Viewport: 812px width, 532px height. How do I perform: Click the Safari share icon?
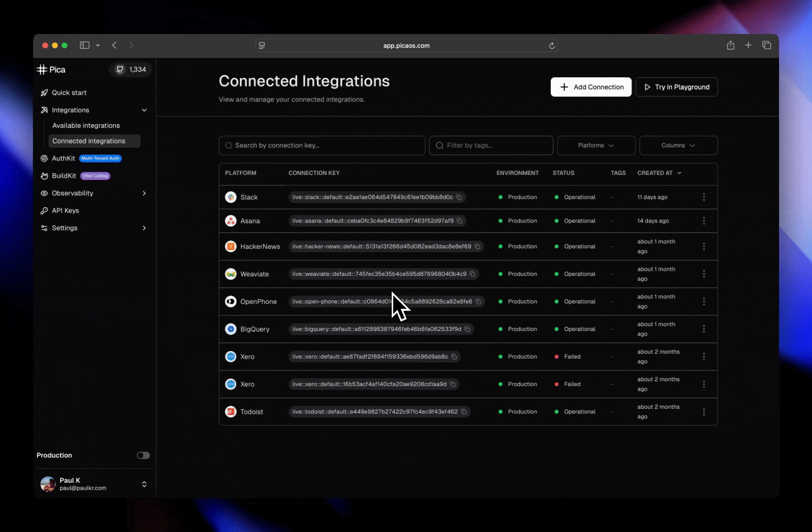pos(731,45)
